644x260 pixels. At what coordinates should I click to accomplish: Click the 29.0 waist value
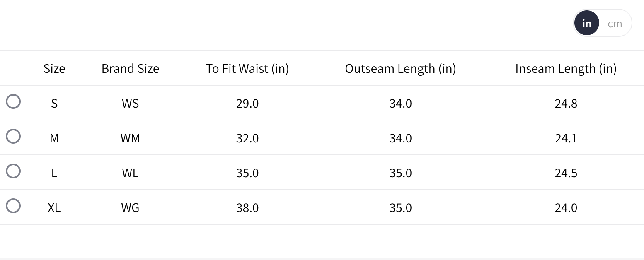247,103
